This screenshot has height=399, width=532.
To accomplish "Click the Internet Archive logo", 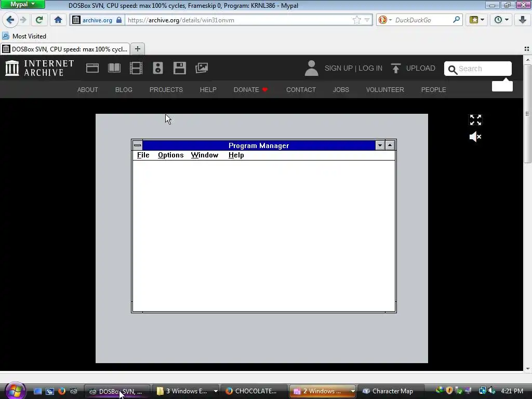I will coord(39,68).
